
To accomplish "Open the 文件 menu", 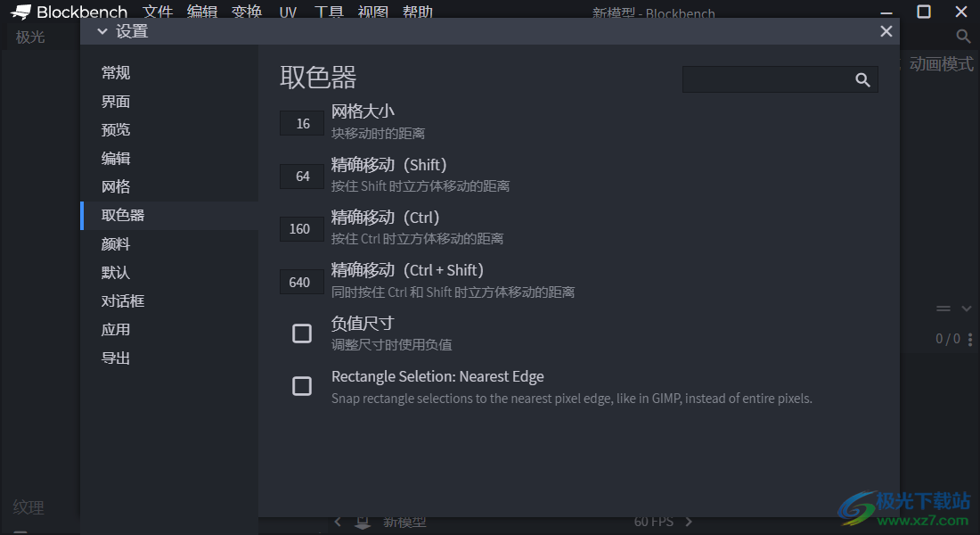I will click(x=158, y=12).
